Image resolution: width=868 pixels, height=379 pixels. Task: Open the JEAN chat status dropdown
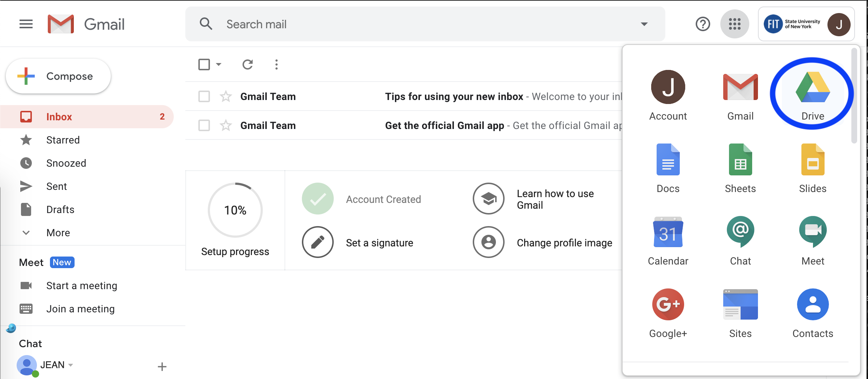[x=71, y=365]
